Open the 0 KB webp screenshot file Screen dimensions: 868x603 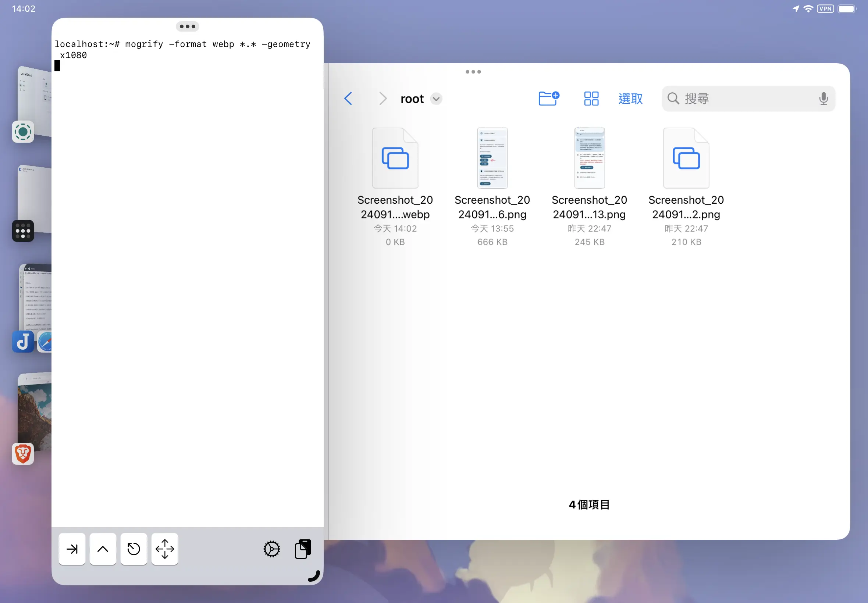[395, 158]
